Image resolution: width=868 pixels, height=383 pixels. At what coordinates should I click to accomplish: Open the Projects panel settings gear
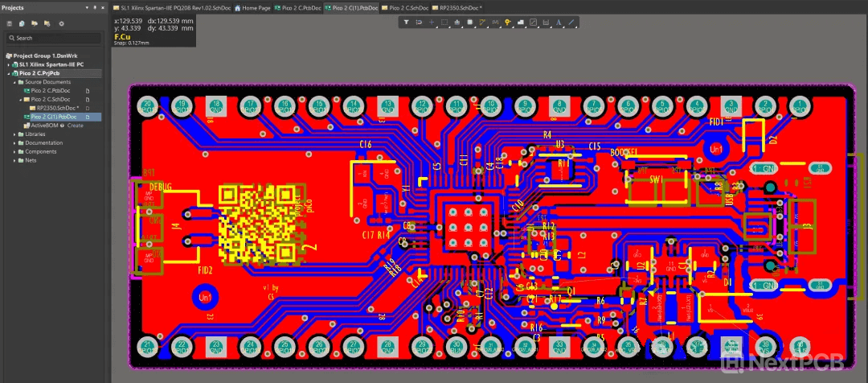[x=62, y=23]
